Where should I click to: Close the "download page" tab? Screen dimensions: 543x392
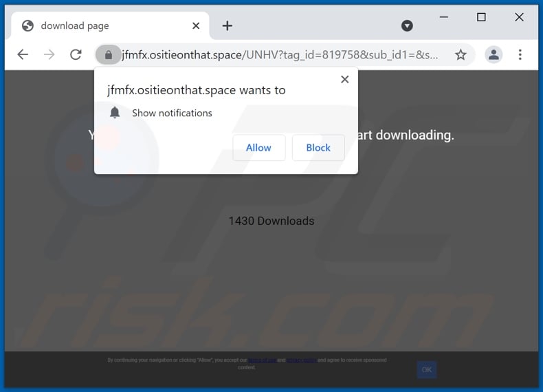pyautogui.click(x=195, y=26)
